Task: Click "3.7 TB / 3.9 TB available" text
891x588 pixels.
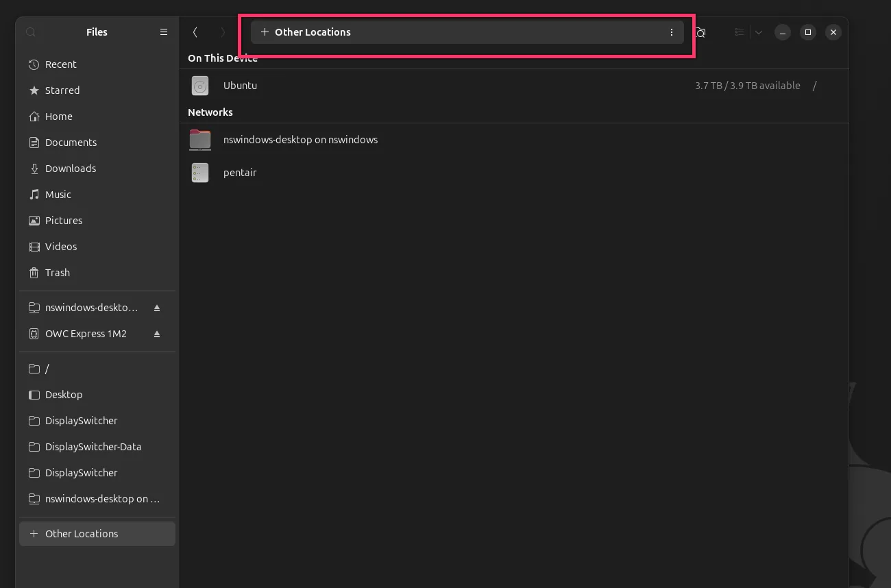Action: click(748, 86)
